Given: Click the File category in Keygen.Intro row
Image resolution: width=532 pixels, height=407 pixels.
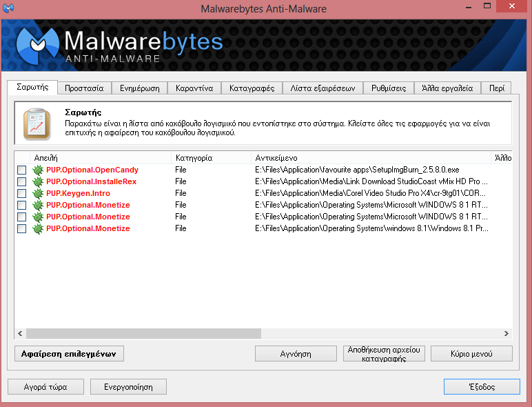Looking at the screenshot, I should pyautogui.click(x=181, y=193).
